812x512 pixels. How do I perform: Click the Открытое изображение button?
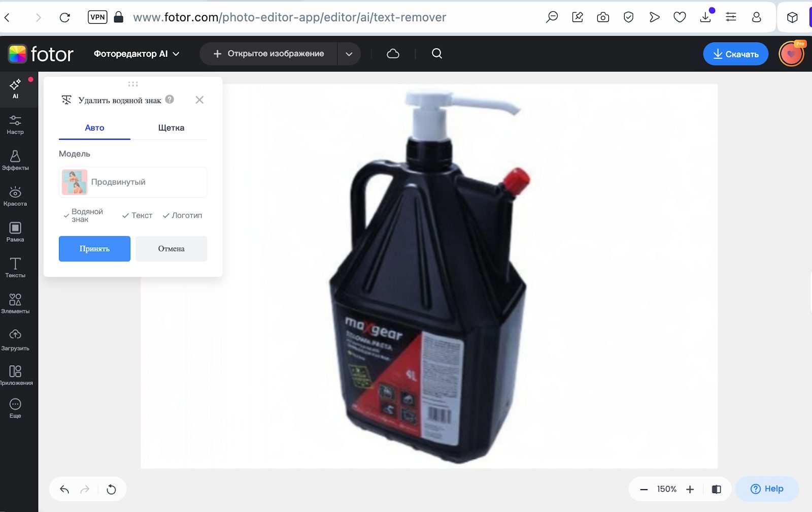click(268, 54)
